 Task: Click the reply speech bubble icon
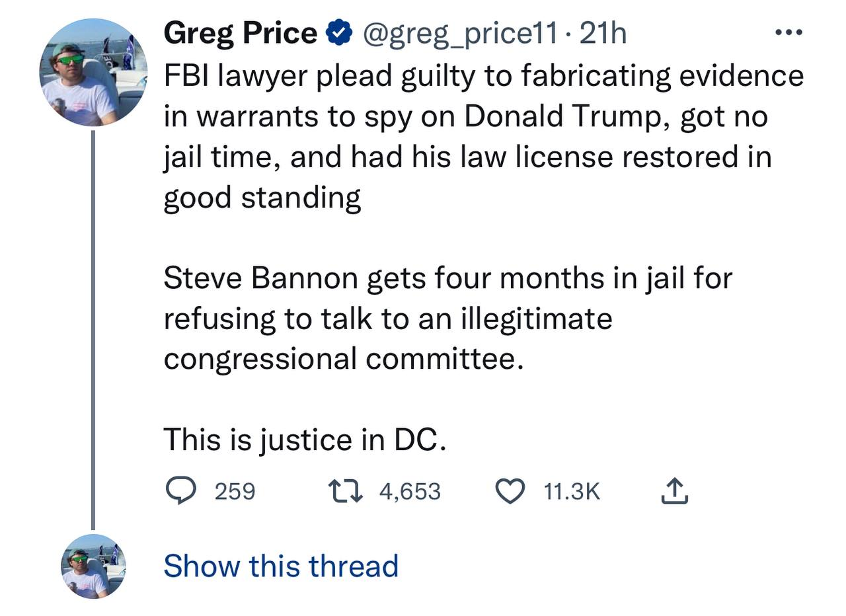coord(179,491)
